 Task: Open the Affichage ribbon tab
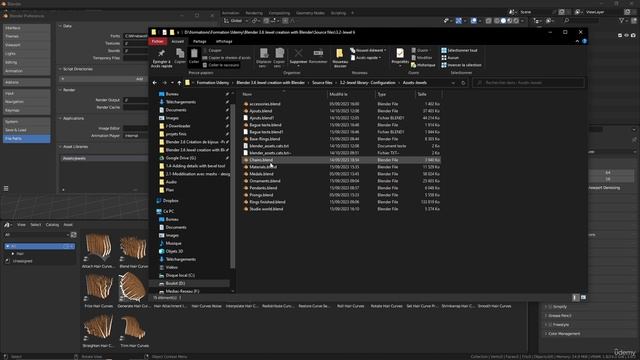[224, 41]
